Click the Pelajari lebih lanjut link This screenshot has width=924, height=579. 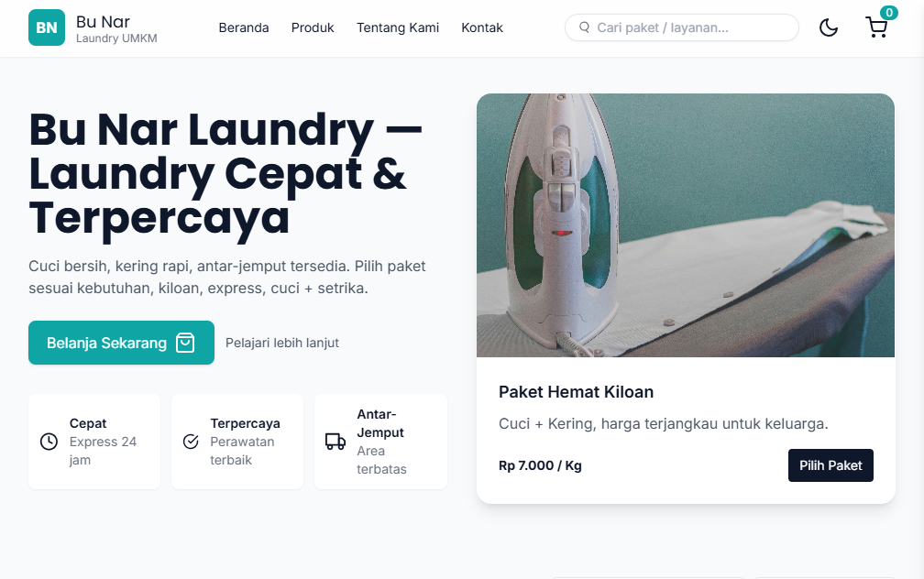point(282,343)
